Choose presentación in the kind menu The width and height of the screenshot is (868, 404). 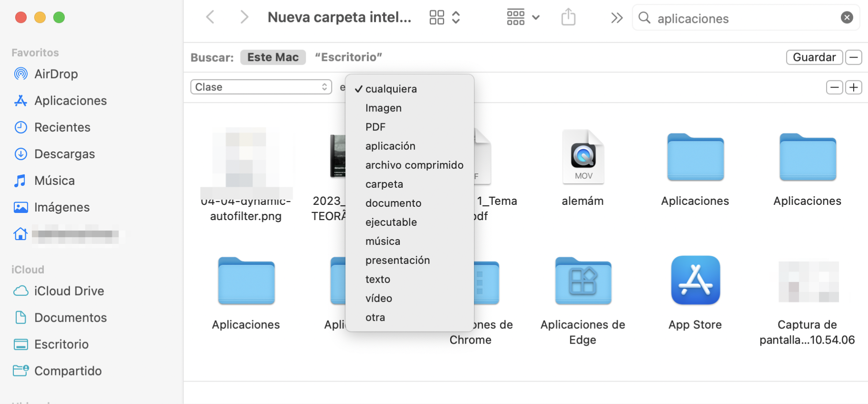pos(410,261)
